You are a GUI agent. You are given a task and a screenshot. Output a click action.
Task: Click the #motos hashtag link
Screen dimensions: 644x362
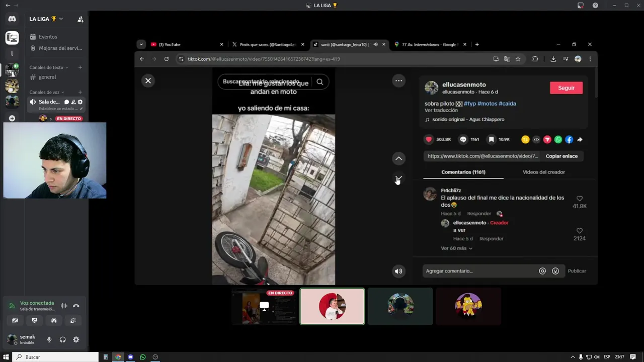click(x=487, y=104)
